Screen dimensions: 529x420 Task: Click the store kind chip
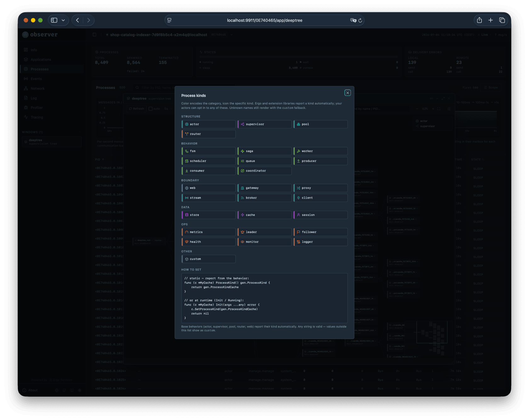pyautogui.click(x=208, y=215)
